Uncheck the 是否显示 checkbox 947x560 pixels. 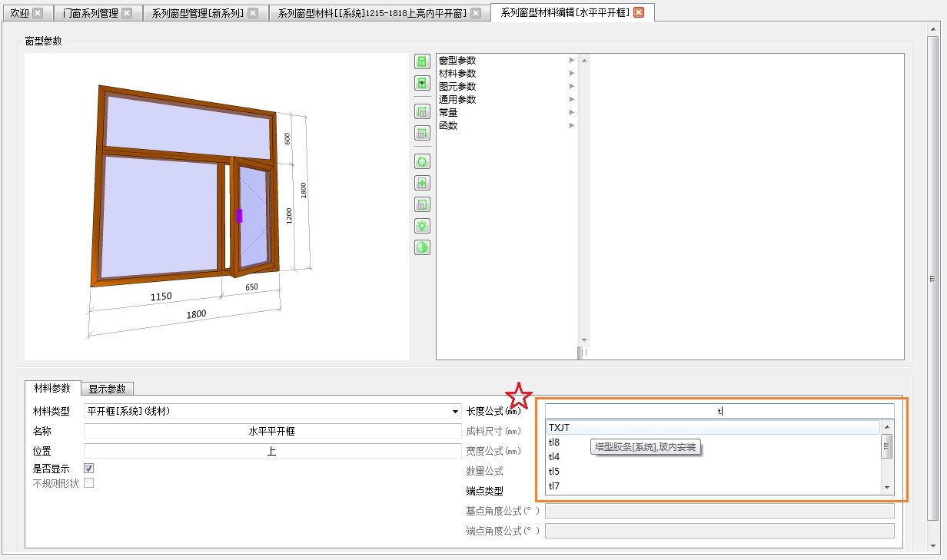(88, 468)
